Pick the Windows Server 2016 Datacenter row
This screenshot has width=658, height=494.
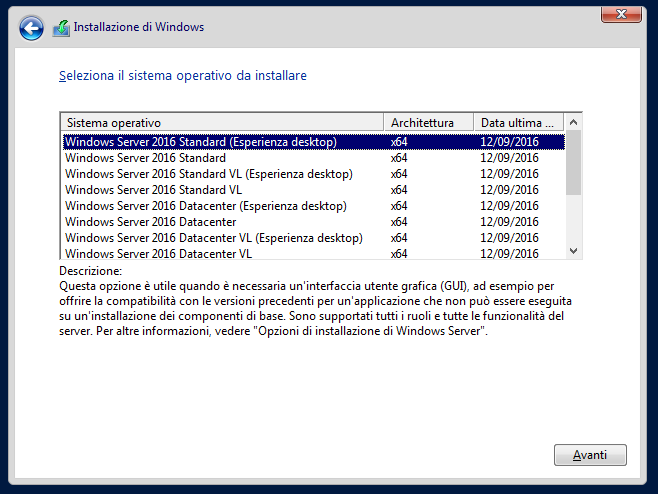point(313,222)
